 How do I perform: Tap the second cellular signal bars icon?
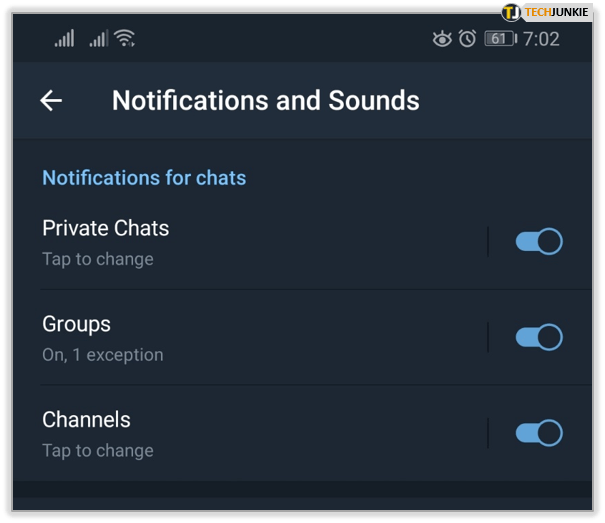(x=99, y=38)
